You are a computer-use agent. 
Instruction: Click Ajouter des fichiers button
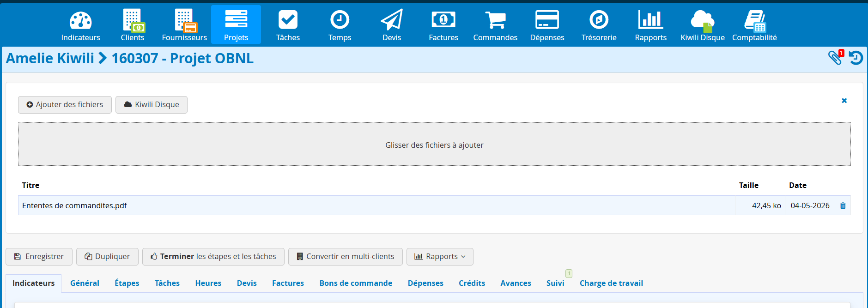[x=65, y=105]
